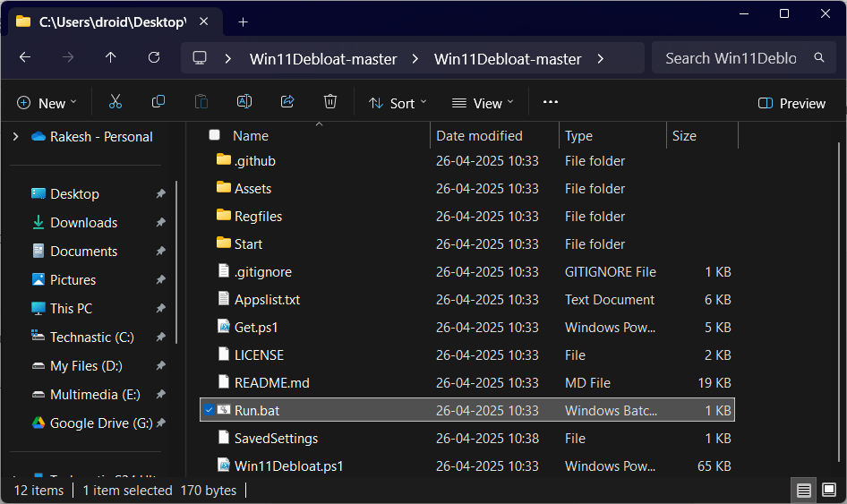The width and height of the screenshot is (847, 504).
Task: Switch to details view icon in status bar
Action: [x=803, y=490]
